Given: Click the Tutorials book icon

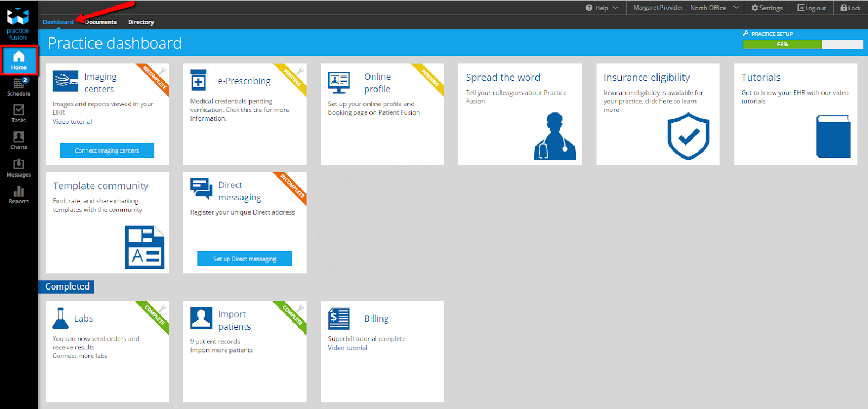Looking at the screenshot, I should (833, 136).
